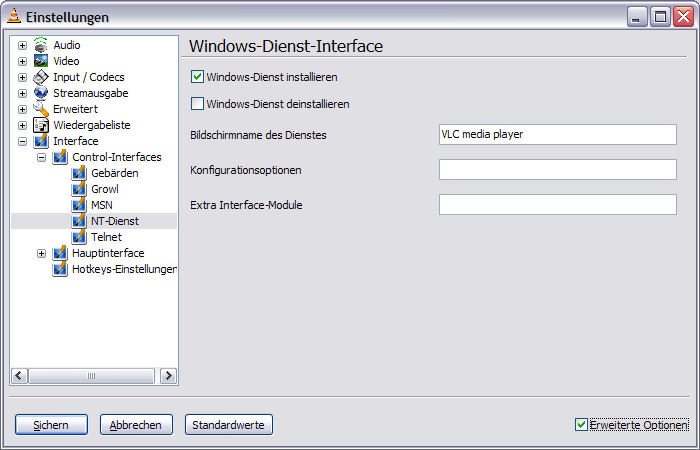Screen dimensions: 700x450
Task: Click the Standardwerte button
Action: (229, 425)
